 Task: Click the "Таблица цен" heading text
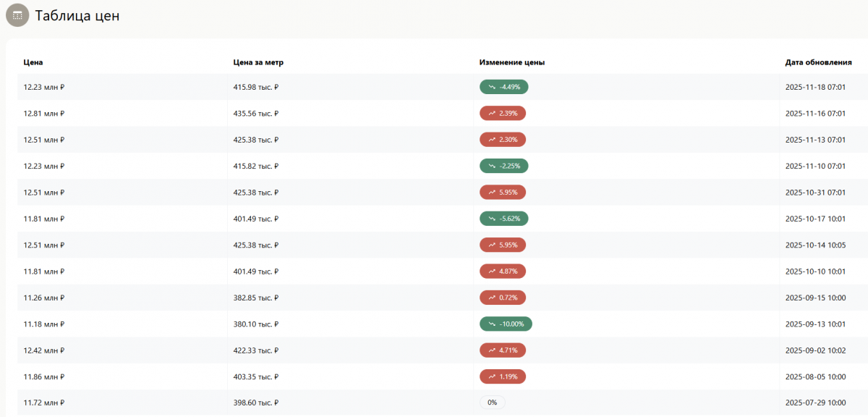[x=77, y=16]
